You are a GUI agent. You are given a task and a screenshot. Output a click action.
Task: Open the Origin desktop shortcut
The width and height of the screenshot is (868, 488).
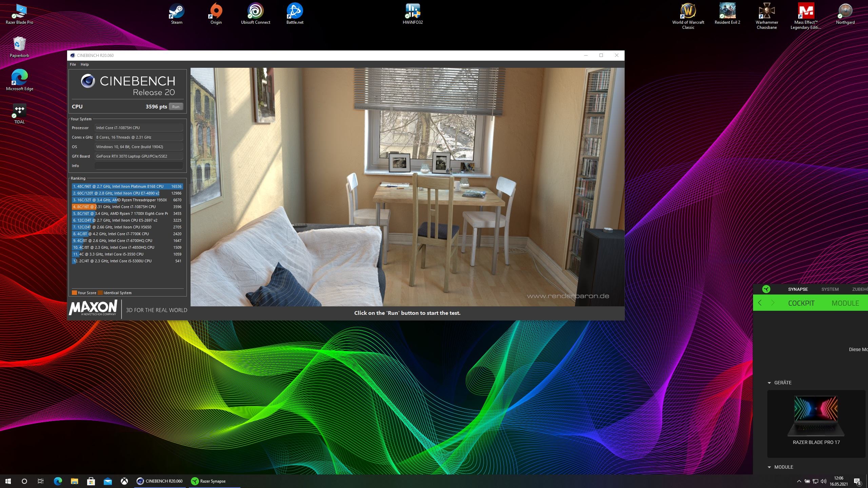216,14
